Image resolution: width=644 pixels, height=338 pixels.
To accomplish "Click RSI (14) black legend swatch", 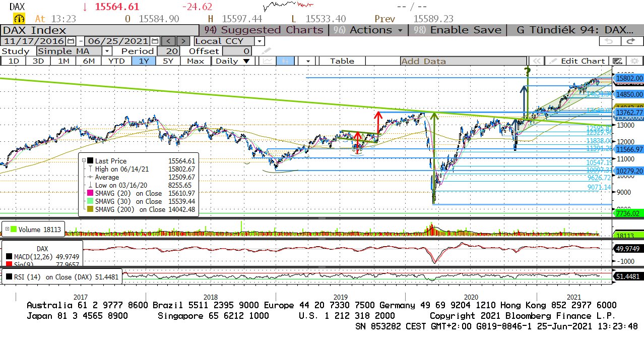I will point(9,276).
